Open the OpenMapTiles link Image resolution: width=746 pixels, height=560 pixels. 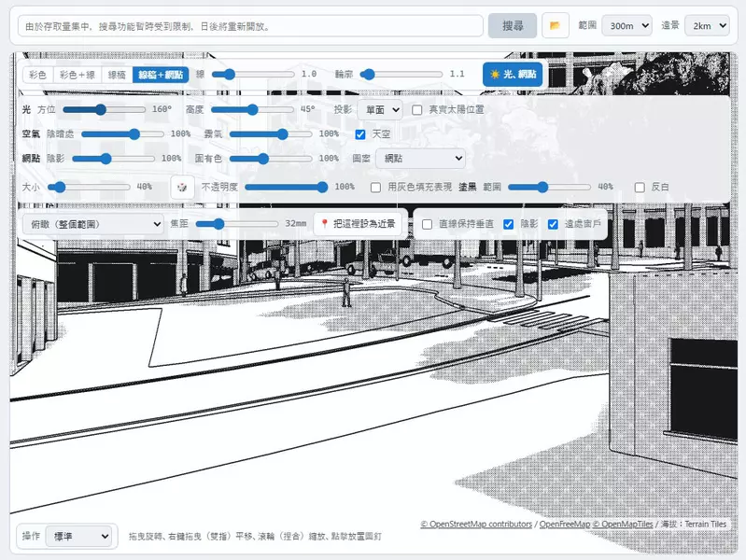tap(623, 524)
